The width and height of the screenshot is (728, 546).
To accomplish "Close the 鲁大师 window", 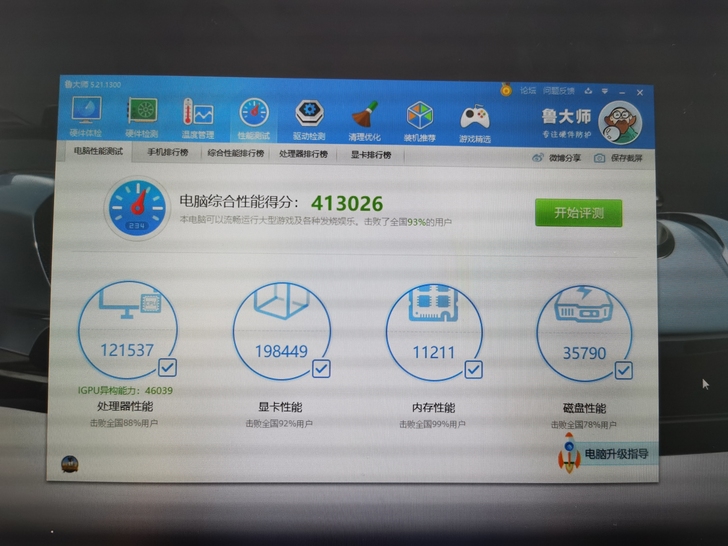I will 640,92.
